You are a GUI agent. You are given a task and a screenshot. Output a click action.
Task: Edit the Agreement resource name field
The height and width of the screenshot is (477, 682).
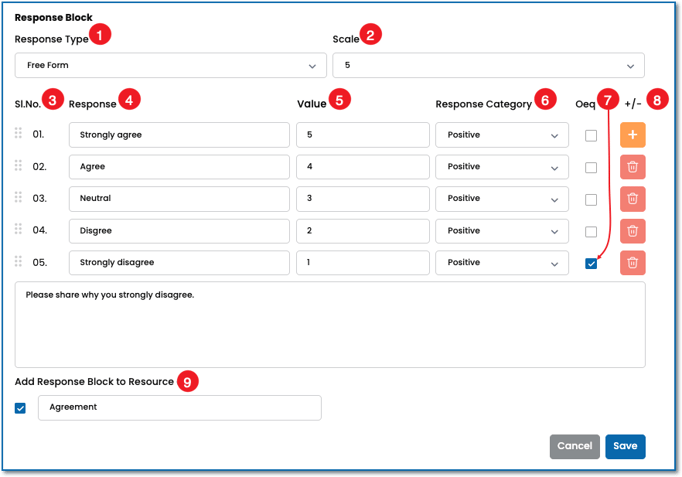(x=180, y=408)
